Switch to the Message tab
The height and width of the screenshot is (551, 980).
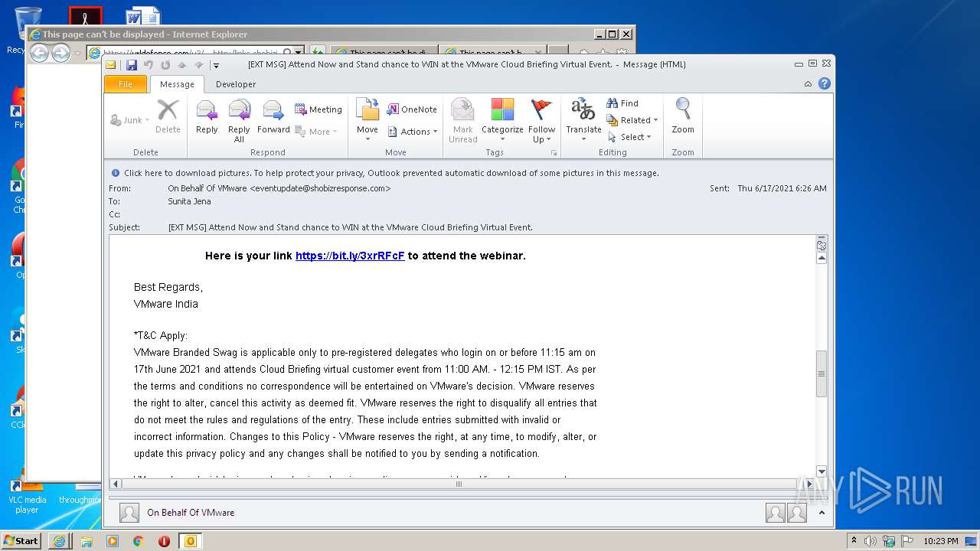177,84
